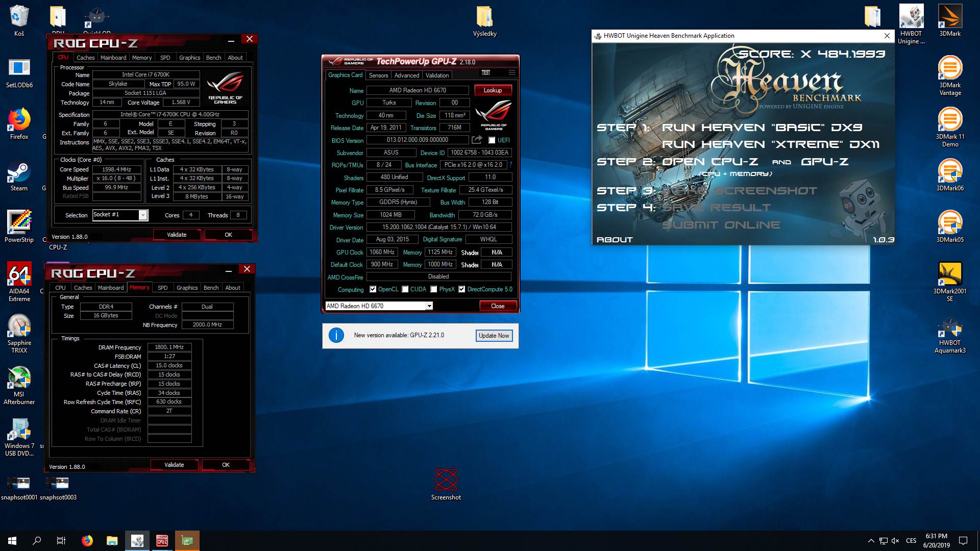980x551 pixels.
Task: Click Run Heaven "Basic" DX9 step
Action: [762, 128]
